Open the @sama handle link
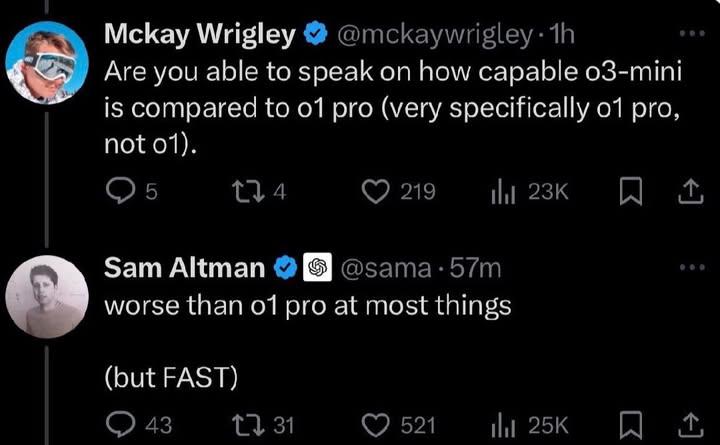Screen dimensions: 720x445 (388, 268)
